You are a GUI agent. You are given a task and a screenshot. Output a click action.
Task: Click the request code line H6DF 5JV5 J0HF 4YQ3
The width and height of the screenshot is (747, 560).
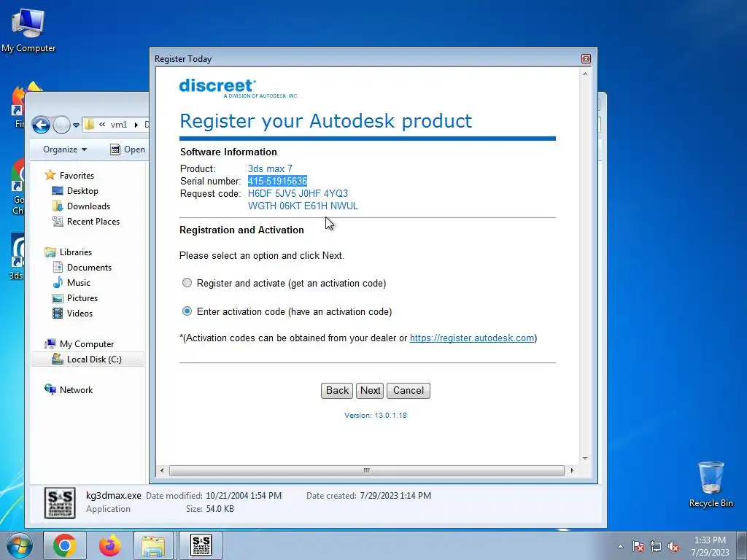298,193
